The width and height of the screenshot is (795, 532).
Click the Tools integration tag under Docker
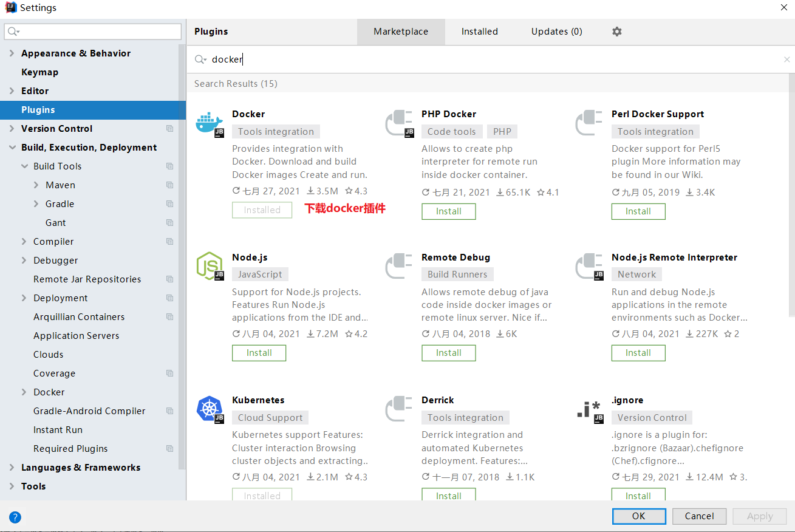(x=276, y=132)
